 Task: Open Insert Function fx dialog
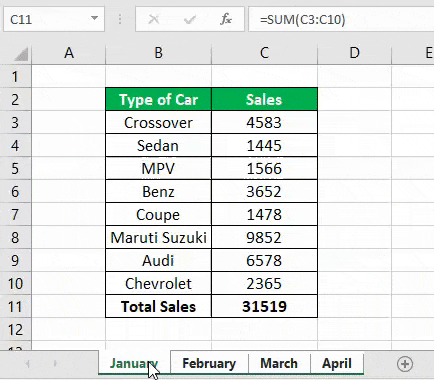coord(226,19)
